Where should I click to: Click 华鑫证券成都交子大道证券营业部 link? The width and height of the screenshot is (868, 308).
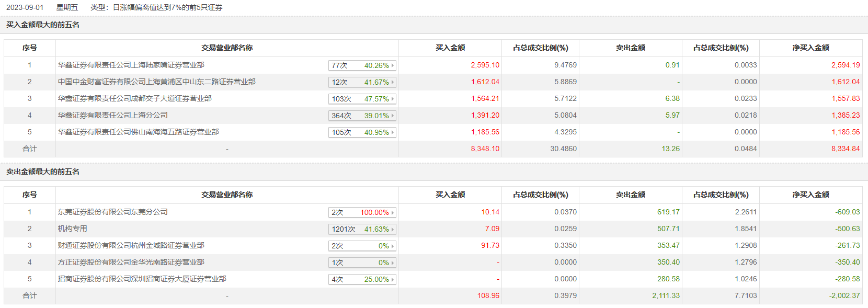click(x=134, y=99)
